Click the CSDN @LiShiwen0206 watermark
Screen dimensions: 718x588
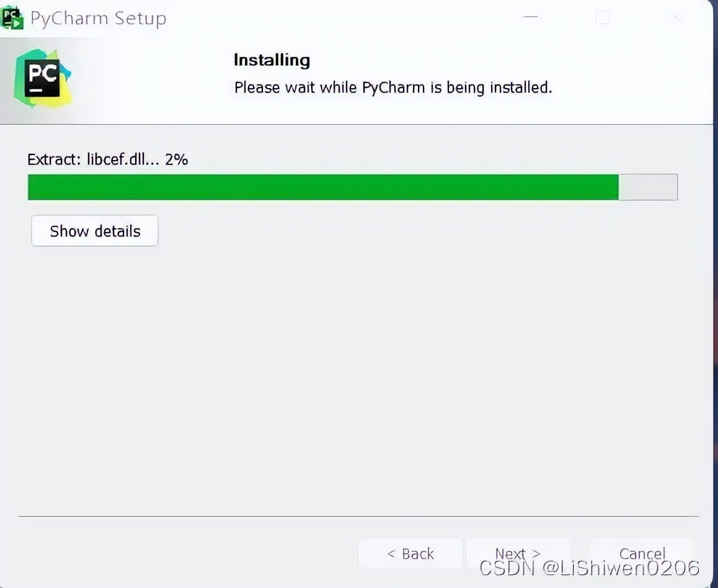click(589, 568)
